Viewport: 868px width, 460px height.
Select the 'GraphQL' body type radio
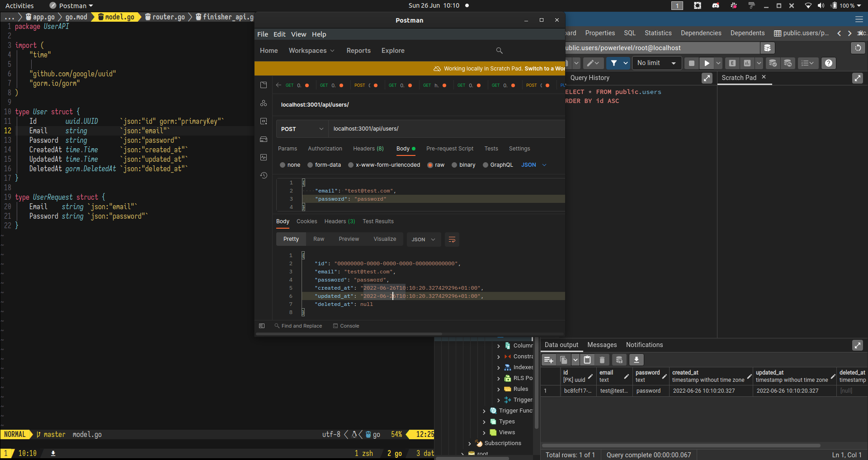486,165
